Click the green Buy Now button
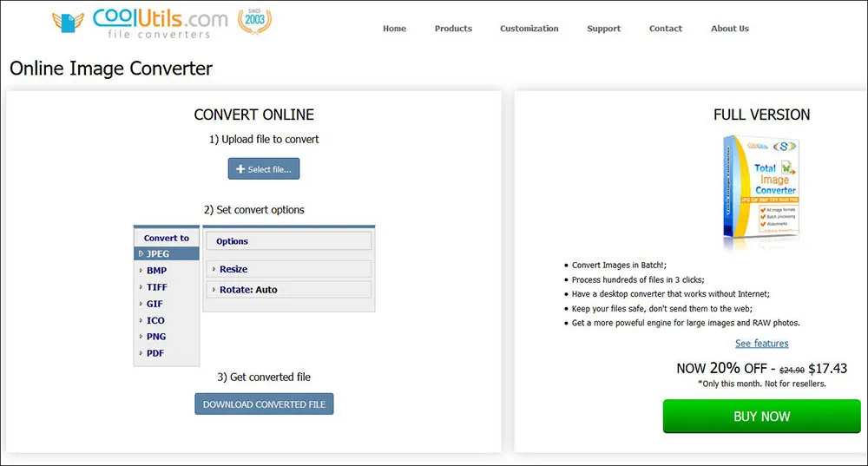 pyautogui.click(x=762, y=417)
